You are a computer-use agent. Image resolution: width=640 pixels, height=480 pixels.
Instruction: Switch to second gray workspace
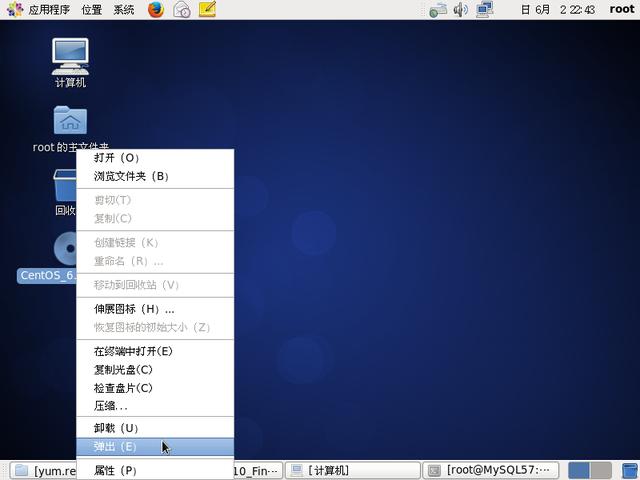tap(601, 471)
